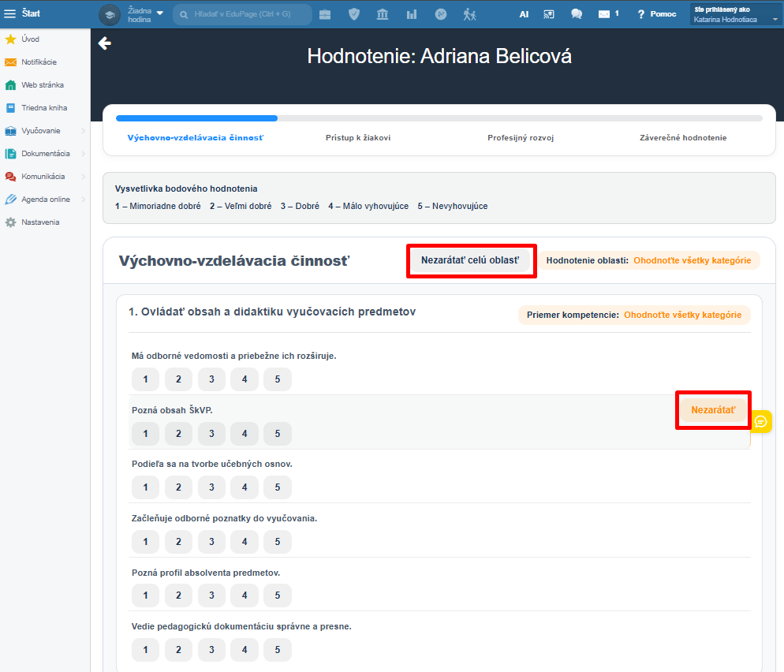Viewport: 784px width, 672px height.
Task: Click the blue progress bar
Action: coord(196,118)
